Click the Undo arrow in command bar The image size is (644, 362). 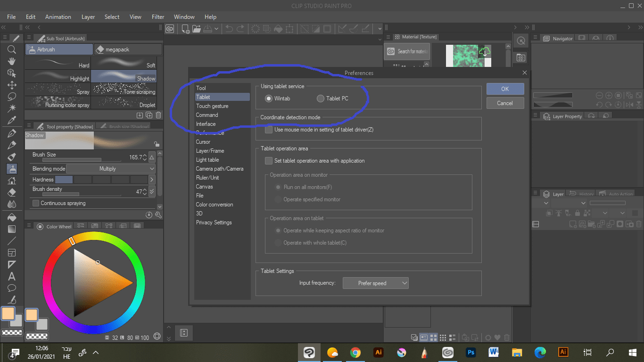pyautogui.click(x=229, y=29)
